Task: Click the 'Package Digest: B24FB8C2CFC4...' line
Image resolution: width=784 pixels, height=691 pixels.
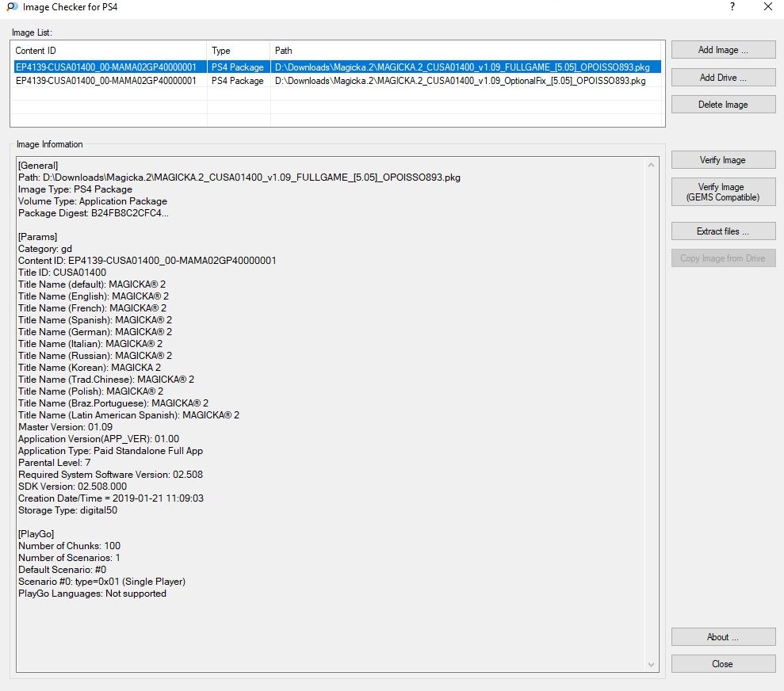Action: (x=94, y=213)
